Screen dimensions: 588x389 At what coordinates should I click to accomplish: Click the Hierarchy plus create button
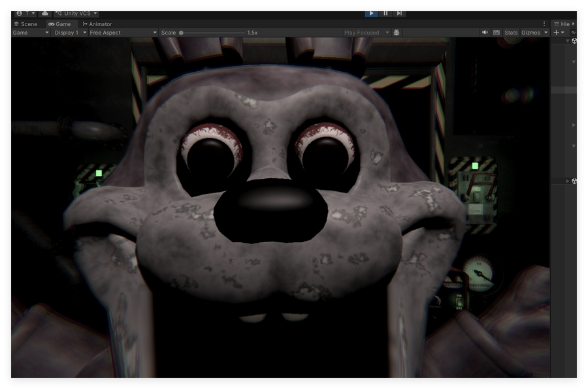559,33
